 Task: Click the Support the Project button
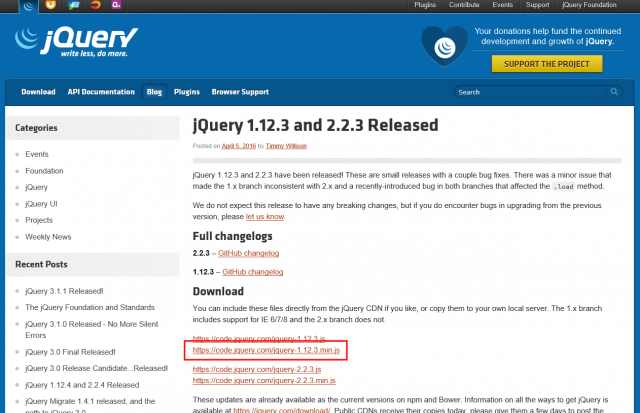click(x=547, y=64)
